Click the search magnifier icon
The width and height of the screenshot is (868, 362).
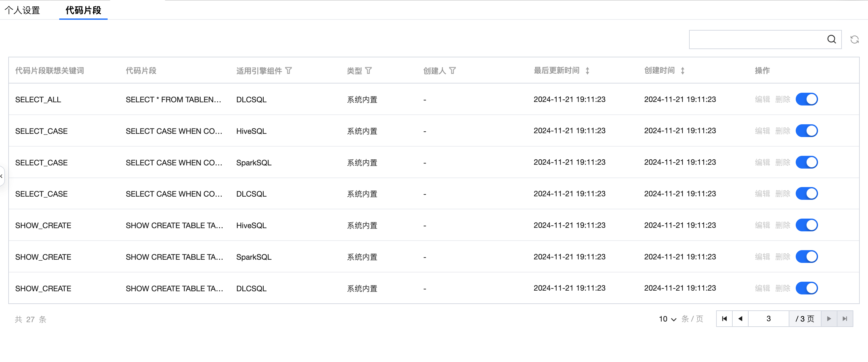tap(831, 40)
